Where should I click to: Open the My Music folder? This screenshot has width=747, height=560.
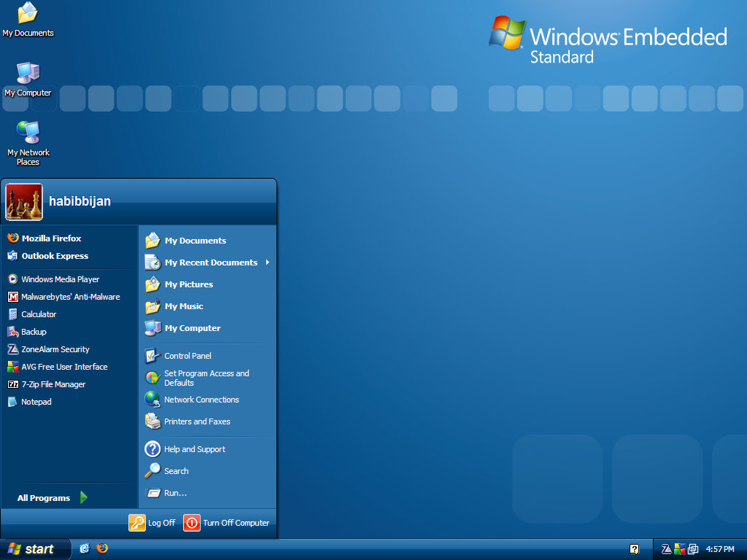208,306
